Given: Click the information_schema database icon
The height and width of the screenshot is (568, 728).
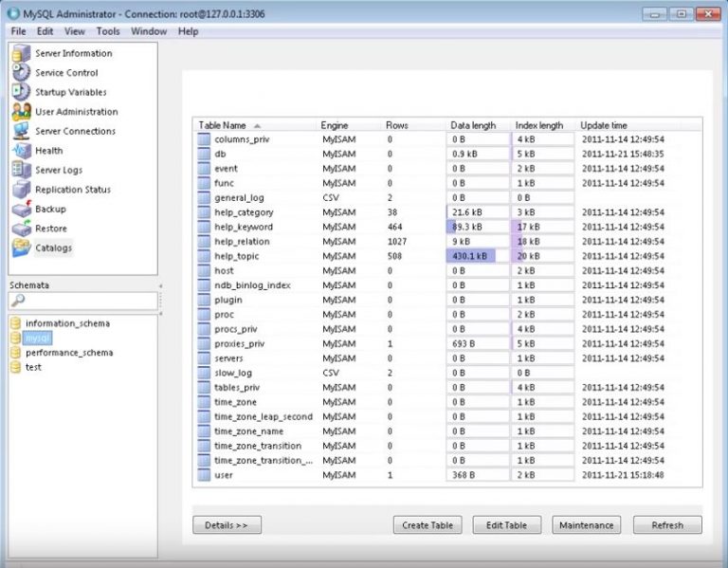Looking at the screenshot, I should [16, 323].
